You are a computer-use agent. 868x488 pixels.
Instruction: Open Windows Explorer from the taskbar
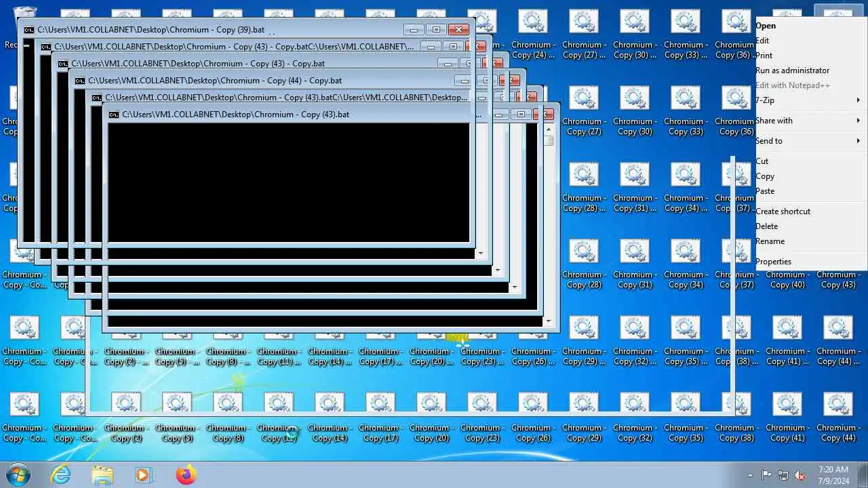tap(102, 474)
